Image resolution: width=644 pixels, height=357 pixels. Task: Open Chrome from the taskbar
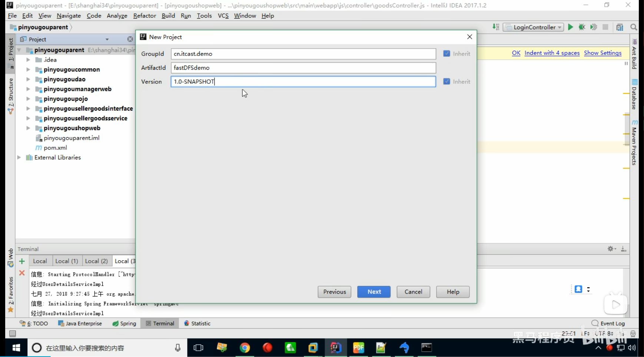coord(245,348)
